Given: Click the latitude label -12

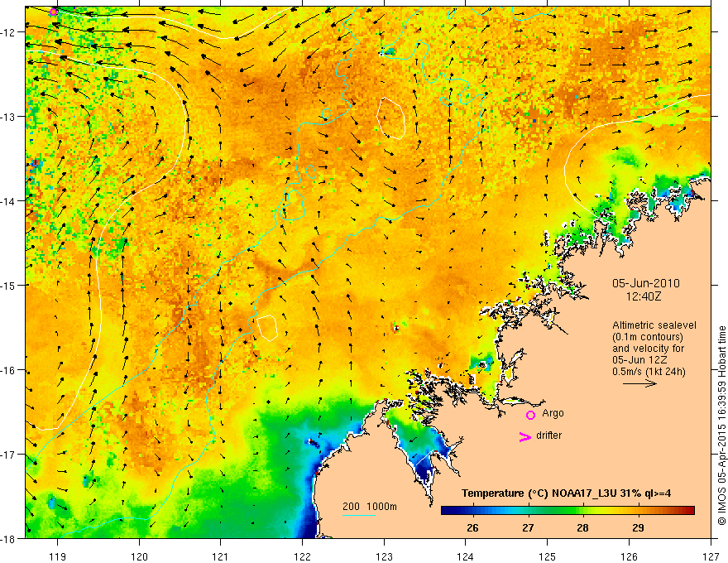Looking at the screenshot, I should [x=9, y=32].
